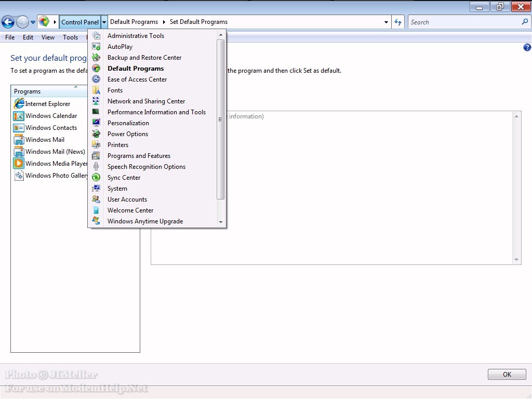Viewport: 532px width, 399px height.
Task: Click the Set Default Programs breadcrumb
Action: tap(198, 22)
